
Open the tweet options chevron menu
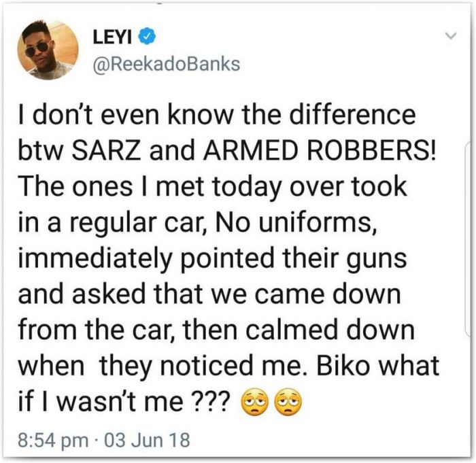(451, 36)
